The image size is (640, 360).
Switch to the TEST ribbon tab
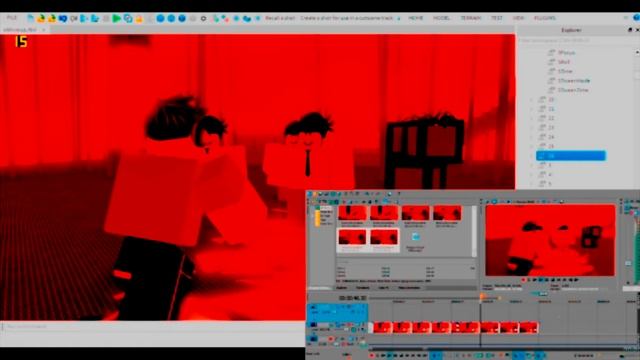[x=496, y=18]
